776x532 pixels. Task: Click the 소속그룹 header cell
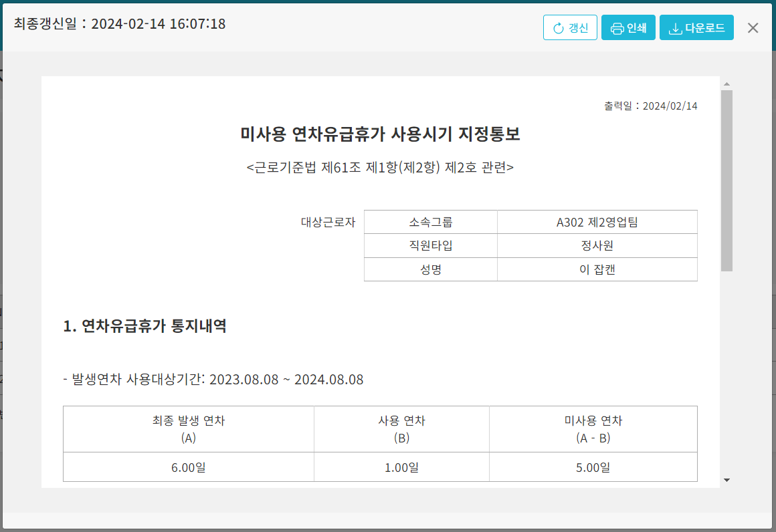[431, 223]
